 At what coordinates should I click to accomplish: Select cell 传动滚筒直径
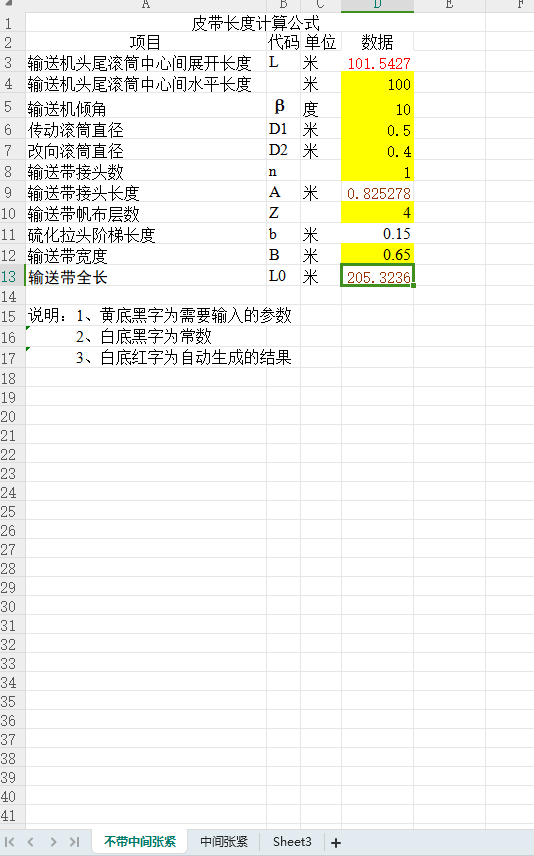coord(146,129)
